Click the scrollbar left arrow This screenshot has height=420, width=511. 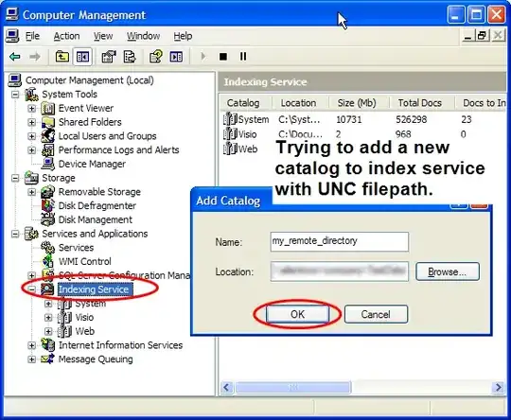[226, 387]
